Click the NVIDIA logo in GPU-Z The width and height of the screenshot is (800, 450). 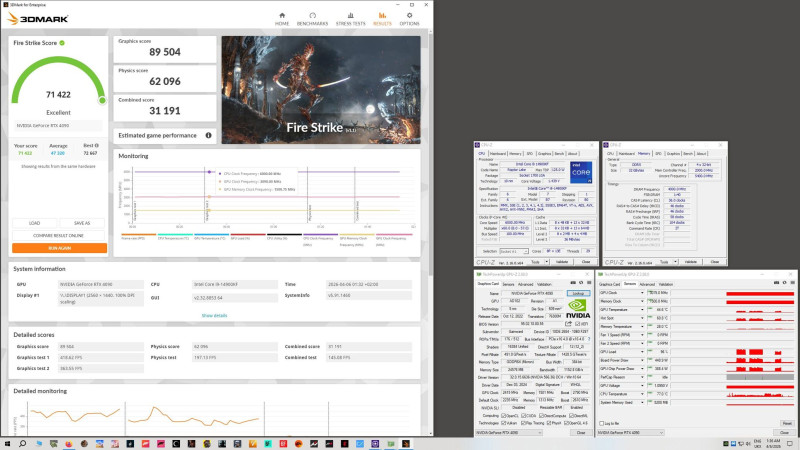coord(578,309)
